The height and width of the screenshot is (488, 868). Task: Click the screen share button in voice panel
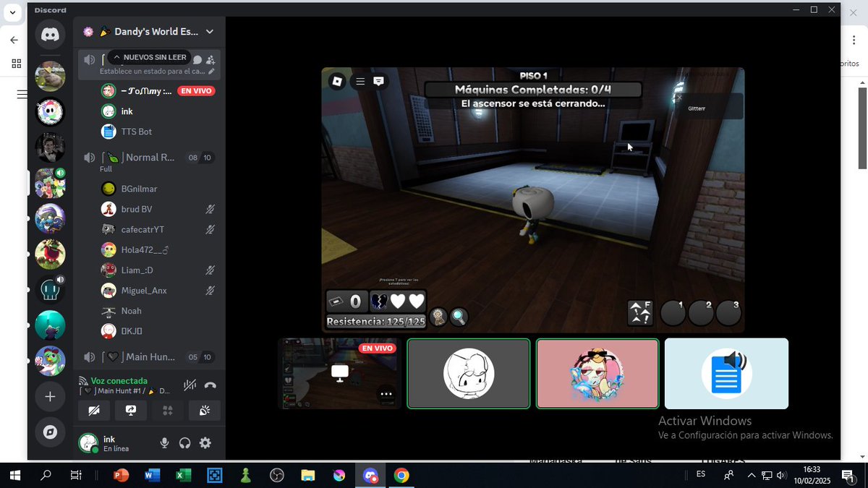coord(131,411)
